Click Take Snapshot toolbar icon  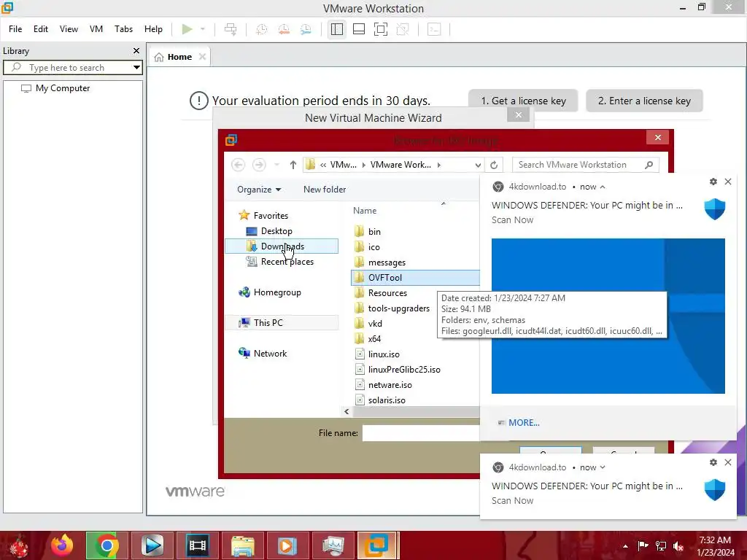click(262, 29)
